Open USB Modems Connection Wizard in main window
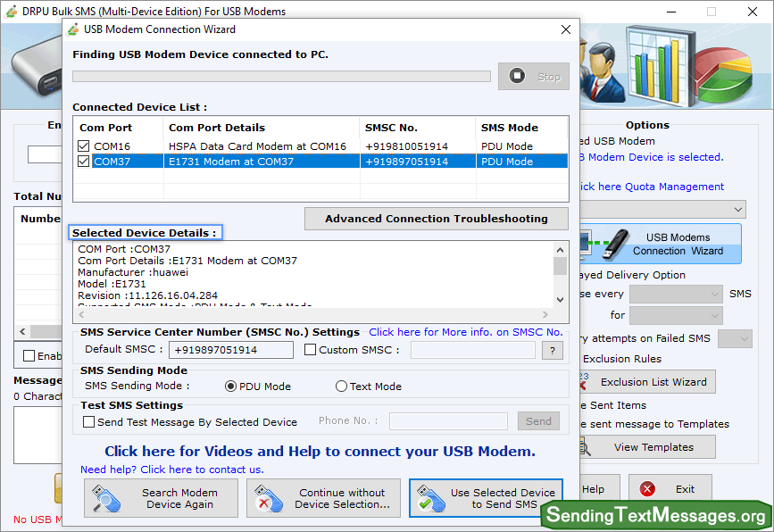 (x=661, y=244)
